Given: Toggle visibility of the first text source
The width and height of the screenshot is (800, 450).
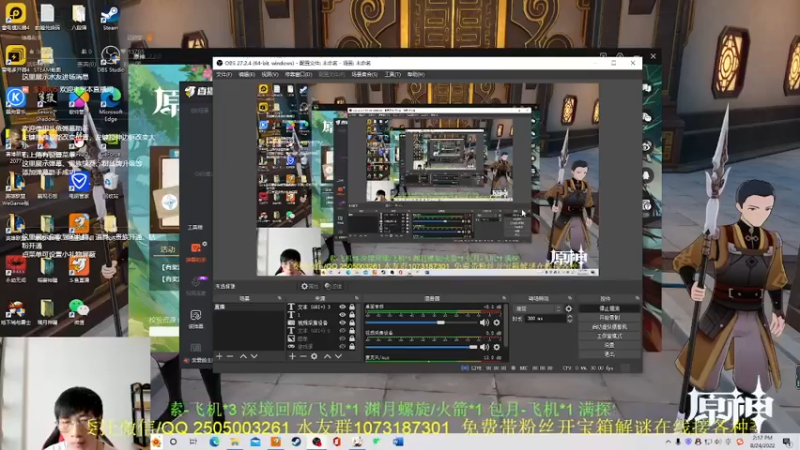Looking at the screenshot, I should click(342, 307).
